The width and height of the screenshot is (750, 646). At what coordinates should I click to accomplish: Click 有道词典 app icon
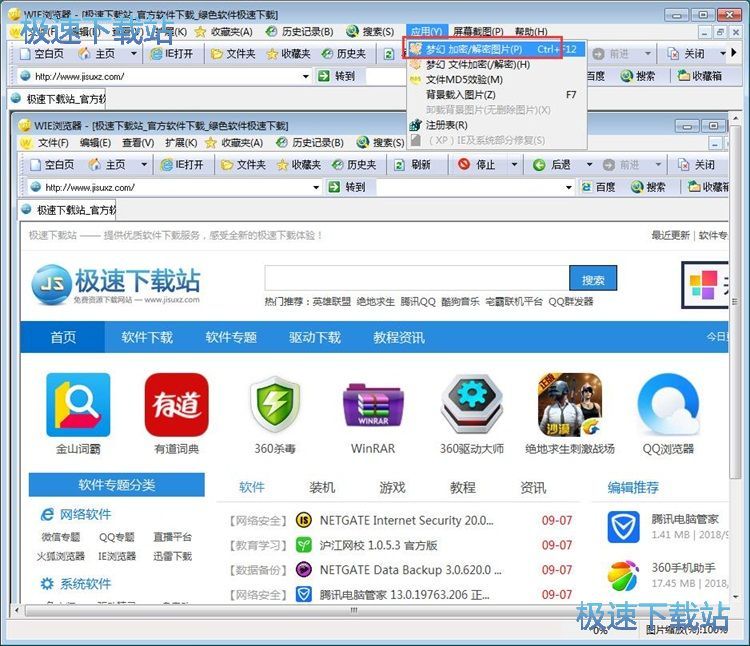176,405
